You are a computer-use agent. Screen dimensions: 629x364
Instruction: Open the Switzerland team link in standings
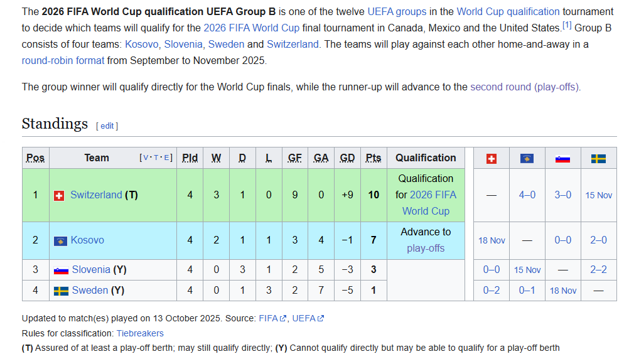pos(96,195)
